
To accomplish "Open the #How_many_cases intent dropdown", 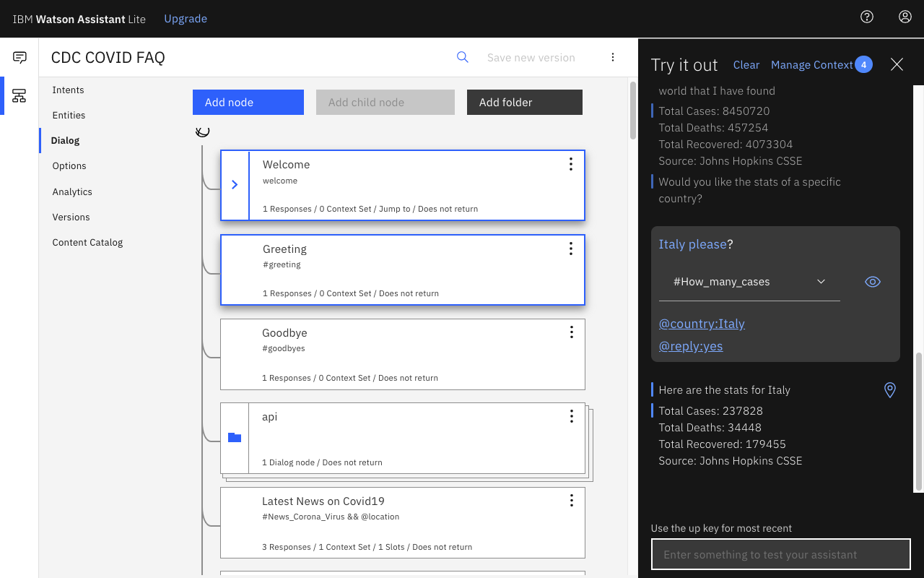I will [749, 282].
